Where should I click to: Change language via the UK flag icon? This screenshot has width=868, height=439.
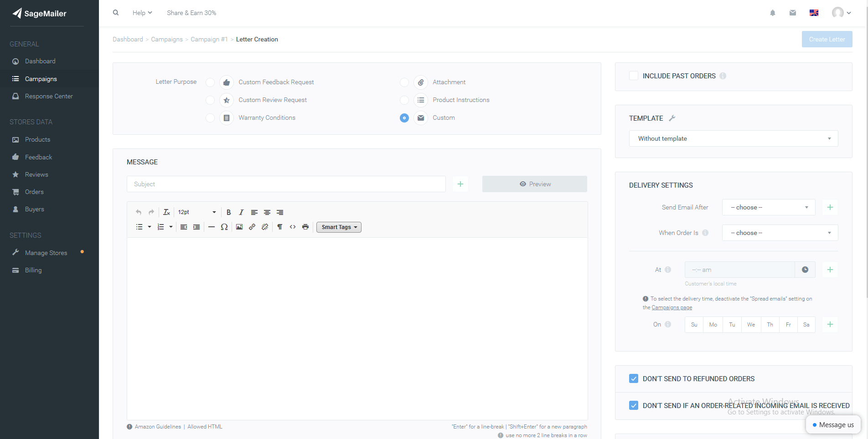pos(814,13)
